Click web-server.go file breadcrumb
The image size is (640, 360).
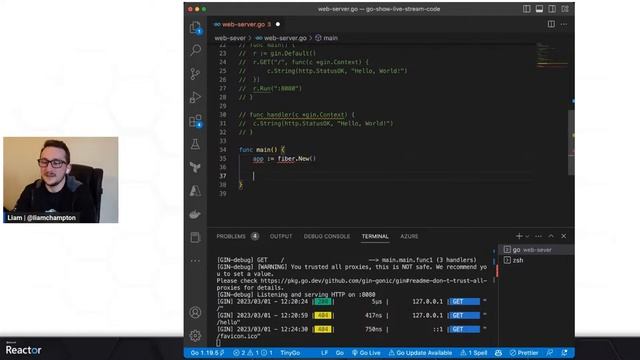281,38
